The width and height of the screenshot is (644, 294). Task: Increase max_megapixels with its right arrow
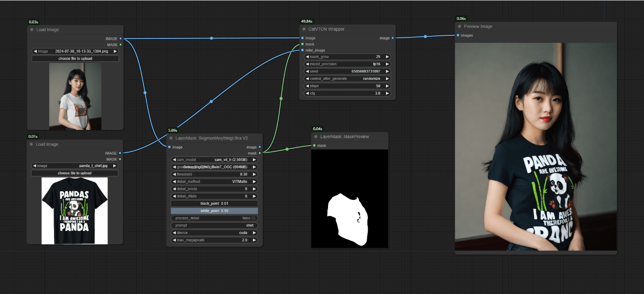click(255, 240)
